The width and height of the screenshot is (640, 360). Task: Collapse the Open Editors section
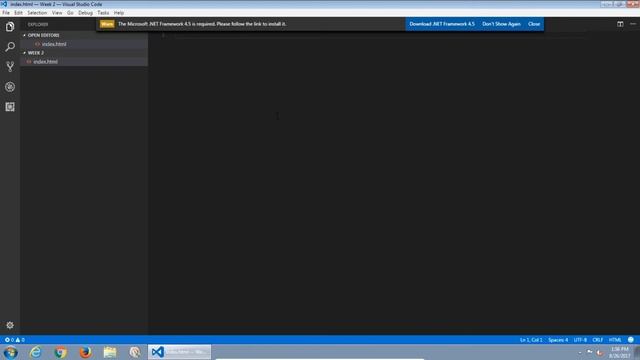pos(44,35)
